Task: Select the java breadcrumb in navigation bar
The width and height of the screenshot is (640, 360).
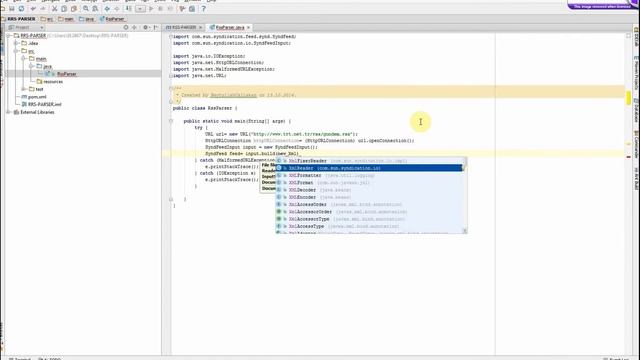Action: [x=87, y=19]
